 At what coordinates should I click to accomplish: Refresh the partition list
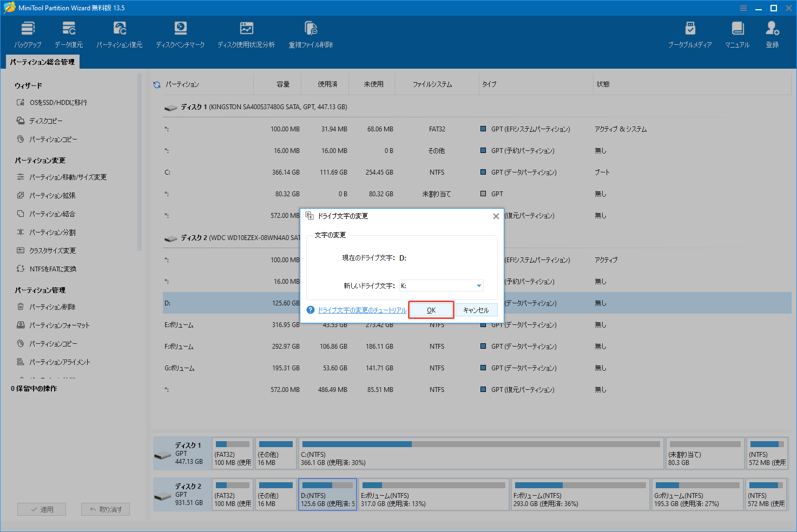coord(156,84)
